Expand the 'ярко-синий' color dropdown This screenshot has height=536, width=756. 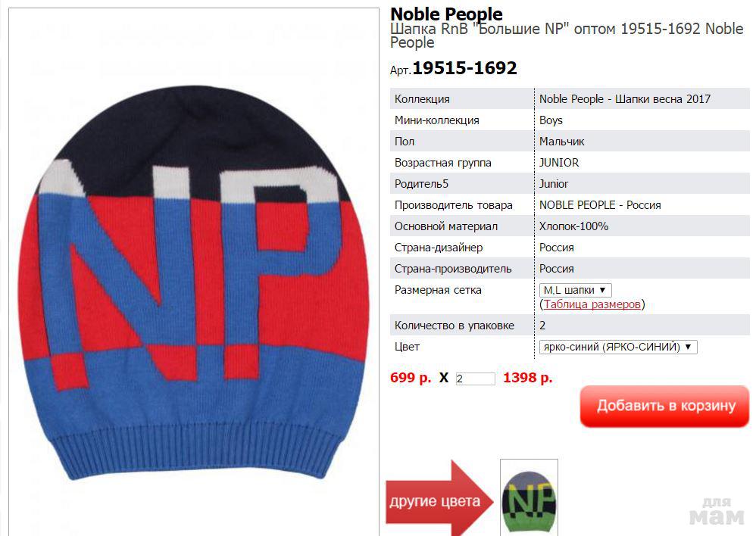(x=618, y=347)
